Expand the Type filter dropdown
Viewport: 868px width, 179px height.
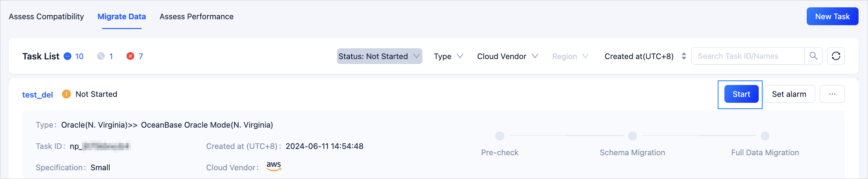[448, 56]
